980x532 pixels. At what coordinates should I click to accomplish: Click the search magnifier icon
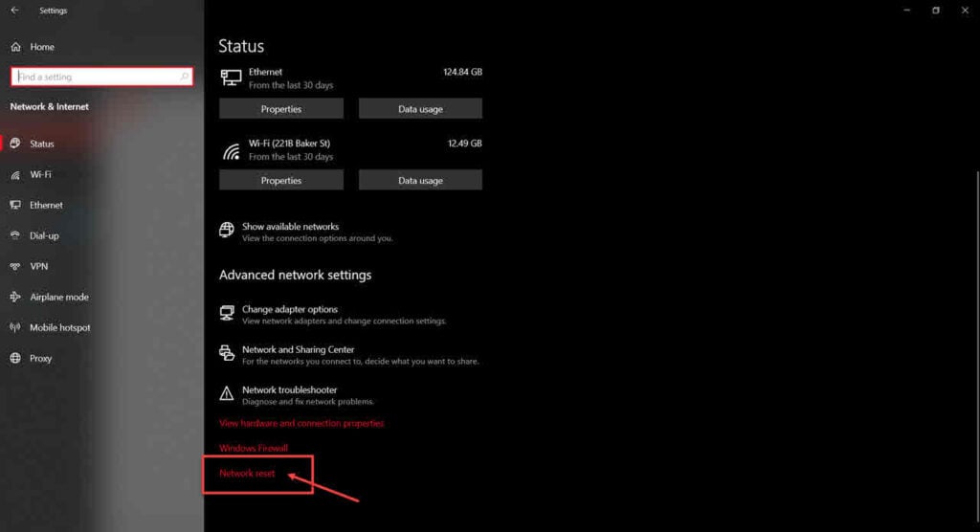point(184,77)
